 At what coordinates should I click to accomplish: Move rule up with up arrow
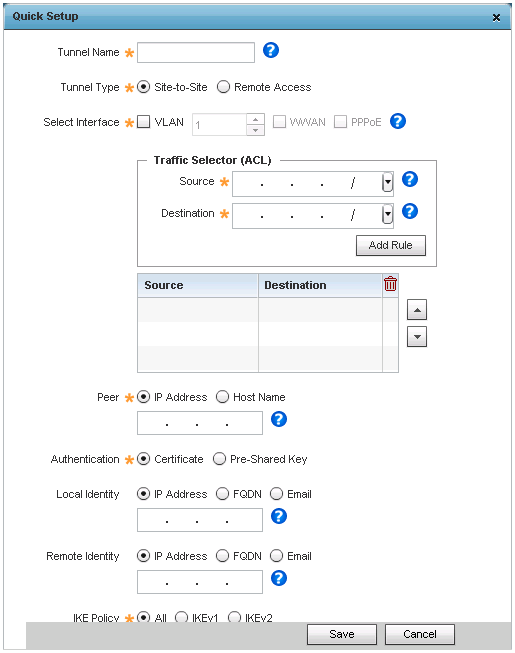click(417, 310)
